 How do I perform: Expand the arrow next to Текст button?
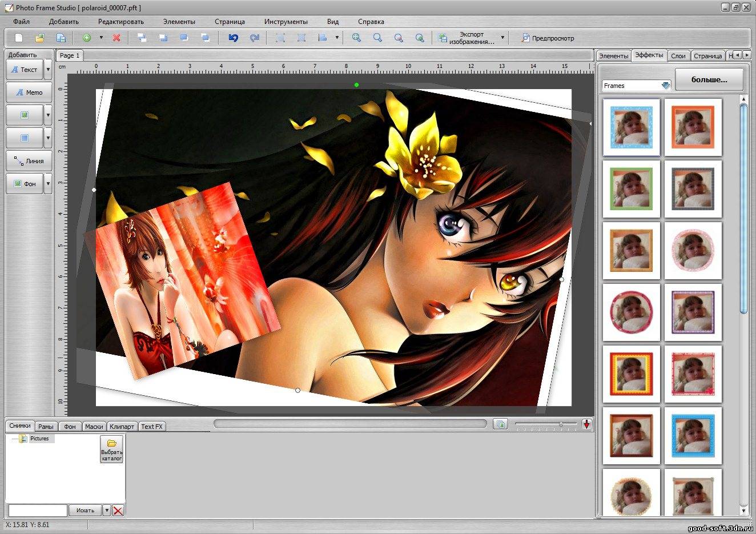(48, 70)
